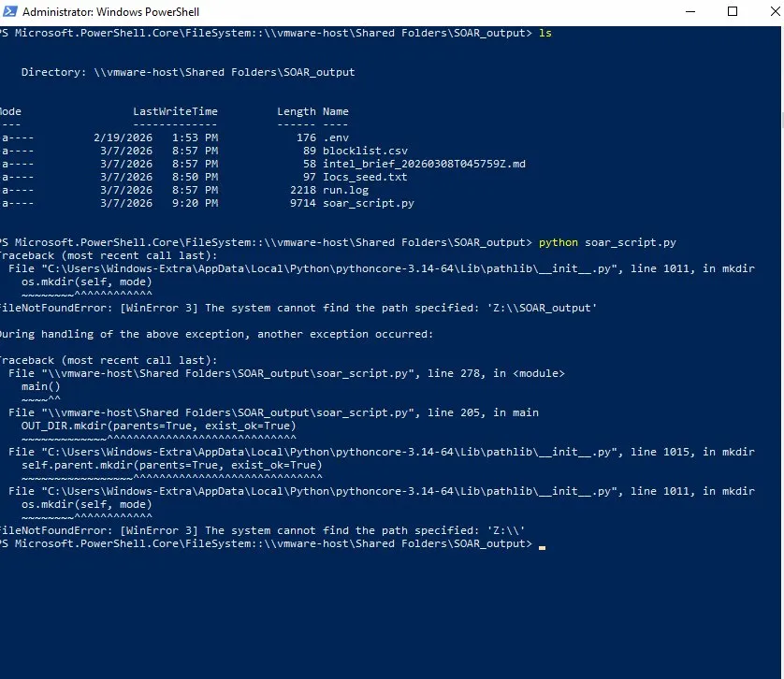Click 'line 1015, in mkdir' text
This screenshot has width=784, height=679.
(692, 452)
